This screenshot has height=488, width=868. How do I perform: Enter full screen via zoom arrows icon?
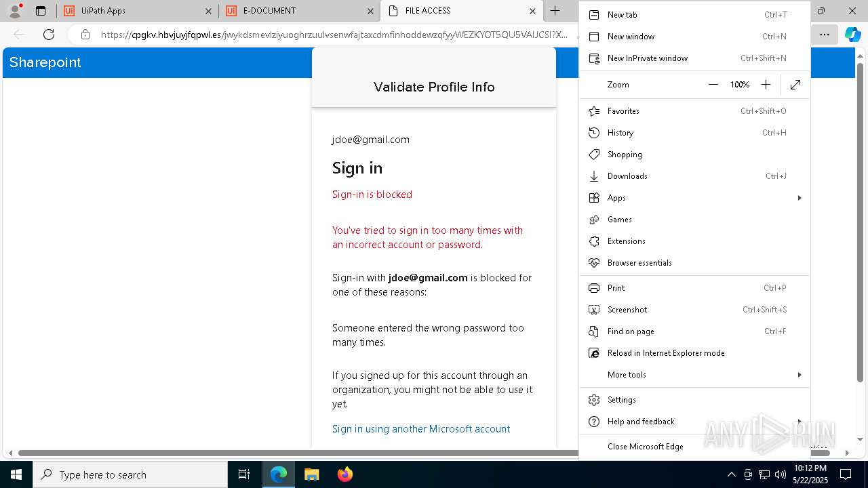tap(795, 85)
